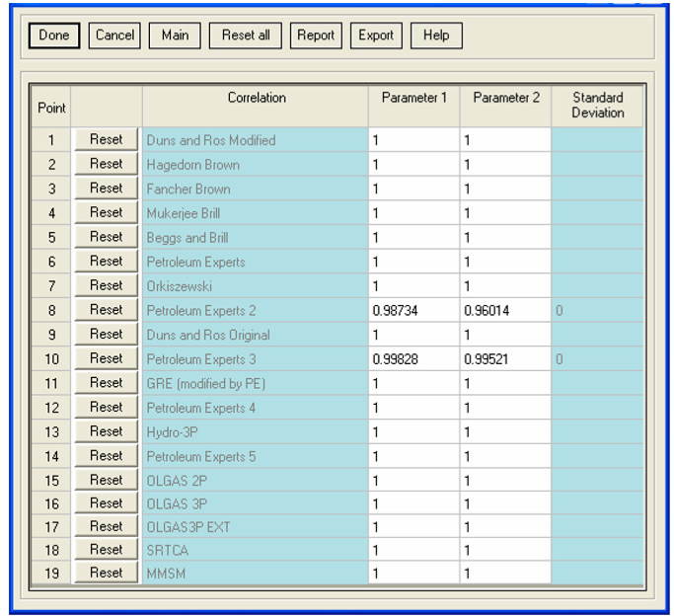This screenshot has height=616, width=674.
Task: Reset the Fancher Brown correlation
Action: 107,189
